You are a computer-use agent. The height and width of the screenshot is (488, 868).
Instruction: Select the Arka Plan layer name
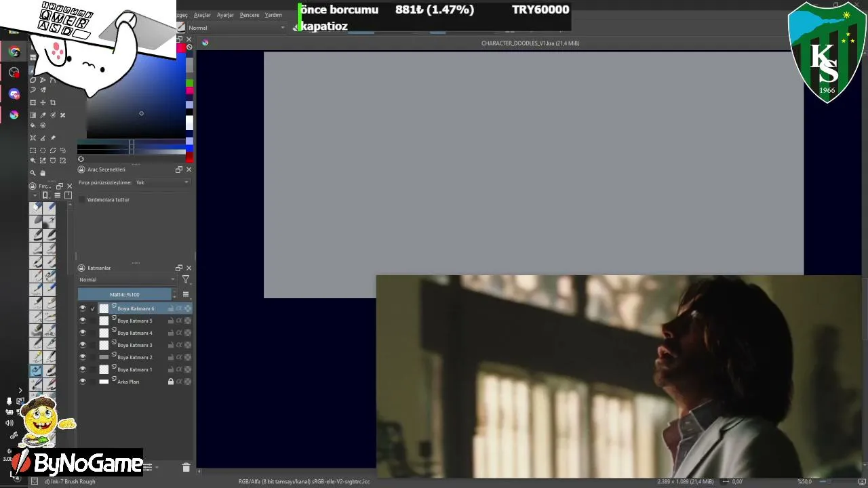(x=128, y=382)
